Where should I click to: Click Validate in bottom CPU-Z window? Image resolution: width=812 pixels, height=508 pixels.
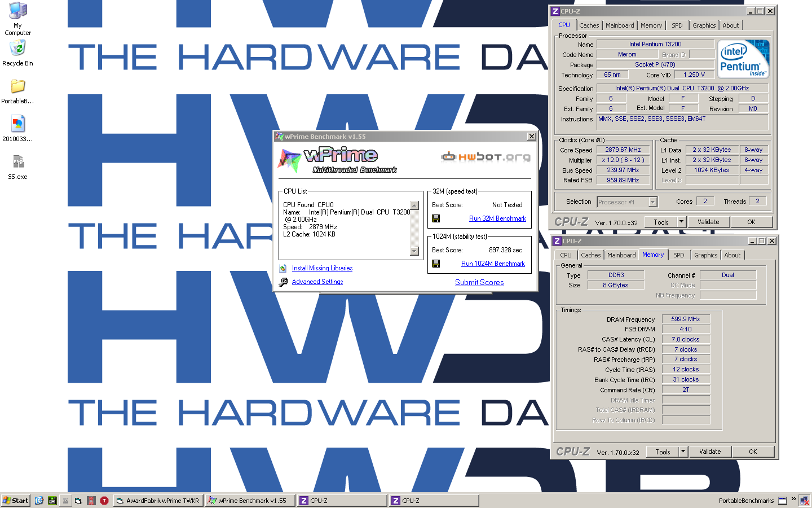point(710,452)
